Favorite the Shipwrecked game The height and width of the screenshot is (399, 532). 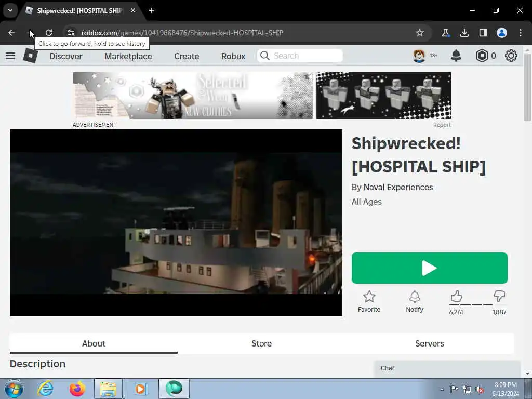tap(369, 302)
